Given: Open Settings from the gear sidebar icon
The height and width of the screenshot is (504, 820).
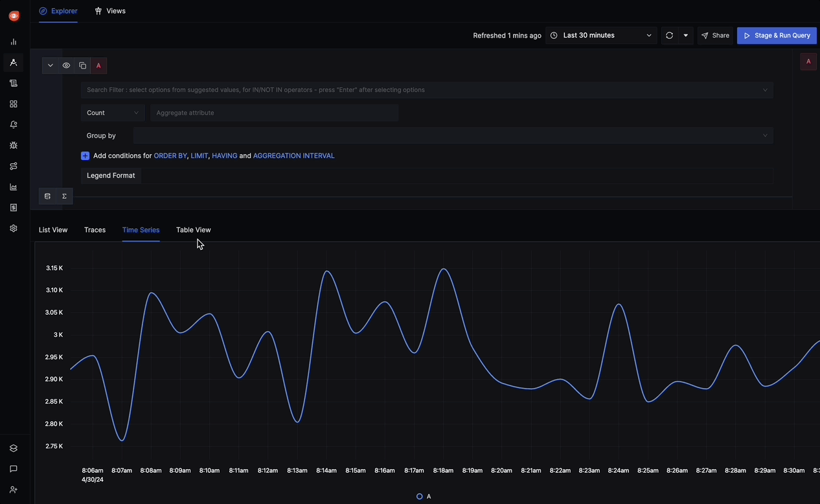Looking at the screenshot, I should (x=14, y=228).
